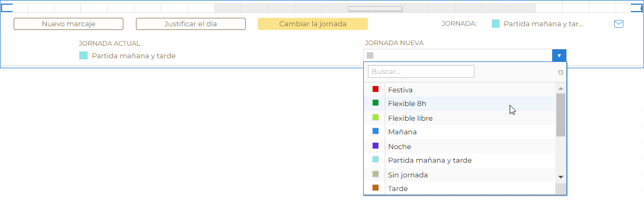Viewport: 644px width, 201px height.
Task: Click the JORNADA NUEVA label
Action: (x=394, y=43)
